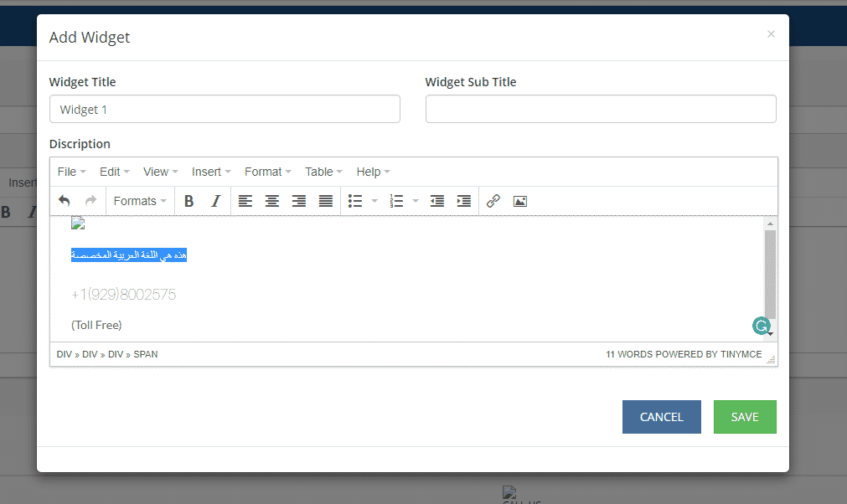Click the editor's vertical scrollbar
Viewport: 847px width, 504px height.
770,272
